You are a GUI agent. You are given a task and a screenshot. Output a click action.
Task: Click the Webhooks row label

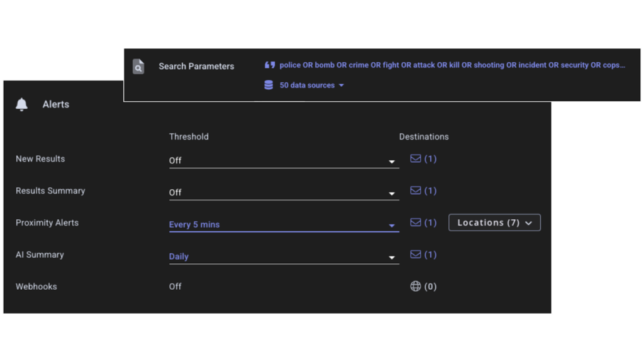pyautogui.click(x=36, y=287)
